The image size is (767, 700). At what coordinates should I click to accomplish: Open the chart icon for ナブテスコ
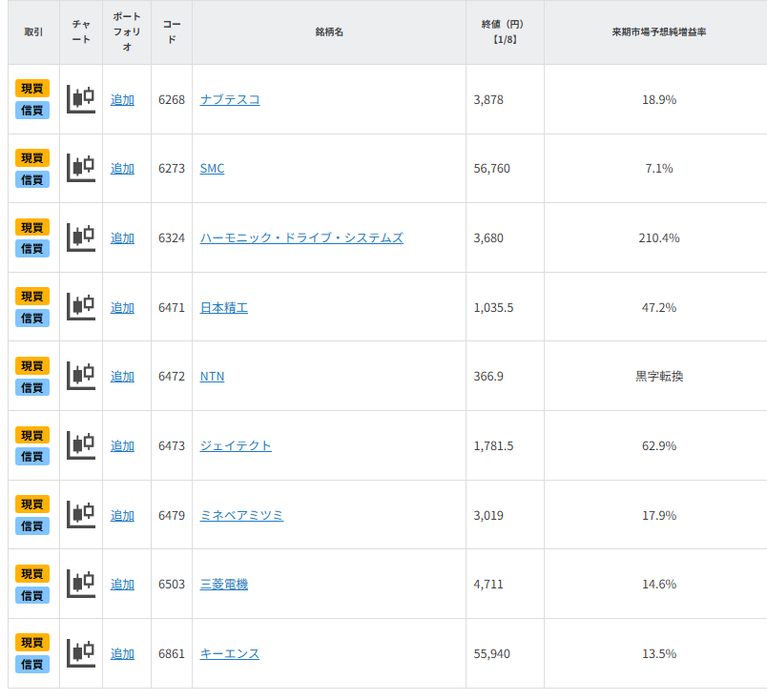(x=80, y=99)
